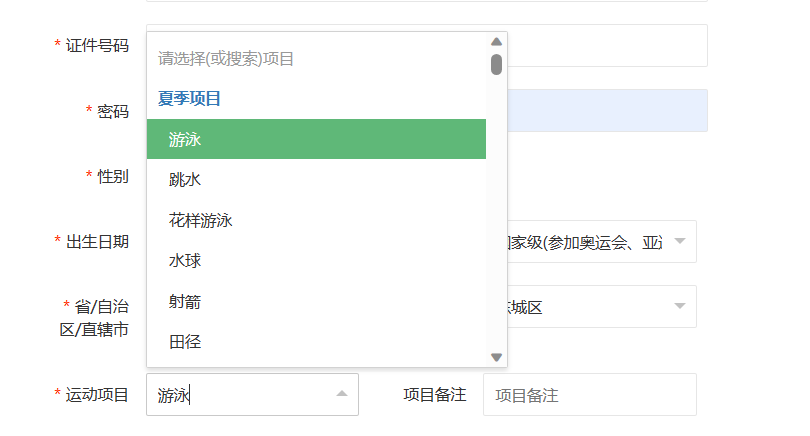Click the 性别 label
The width and height of the screenshot is (810, 436).
coord(113,177)
